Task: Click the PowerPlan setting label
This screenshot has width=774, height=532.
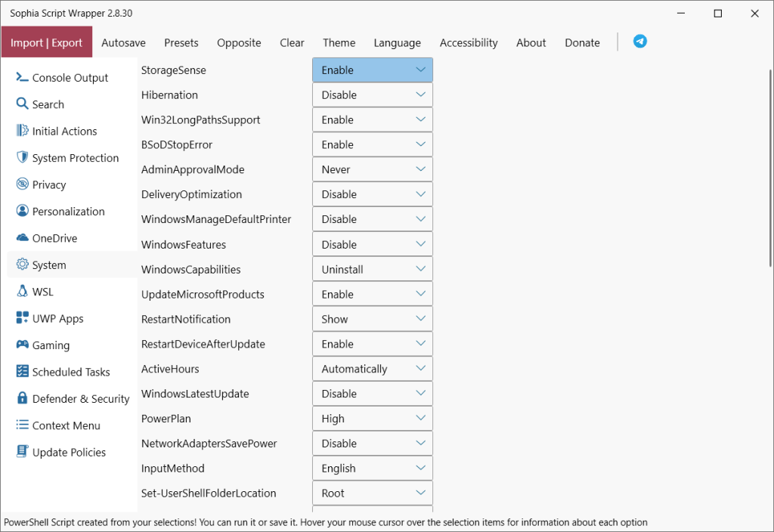Action: click(x=166, y=419)
